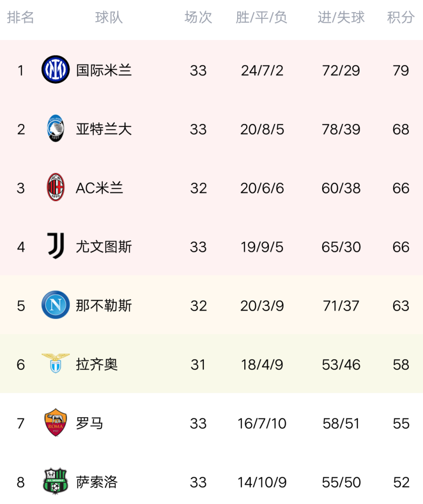
Task: Click the Lazio eagle crest
Action: tap(55, 364)
